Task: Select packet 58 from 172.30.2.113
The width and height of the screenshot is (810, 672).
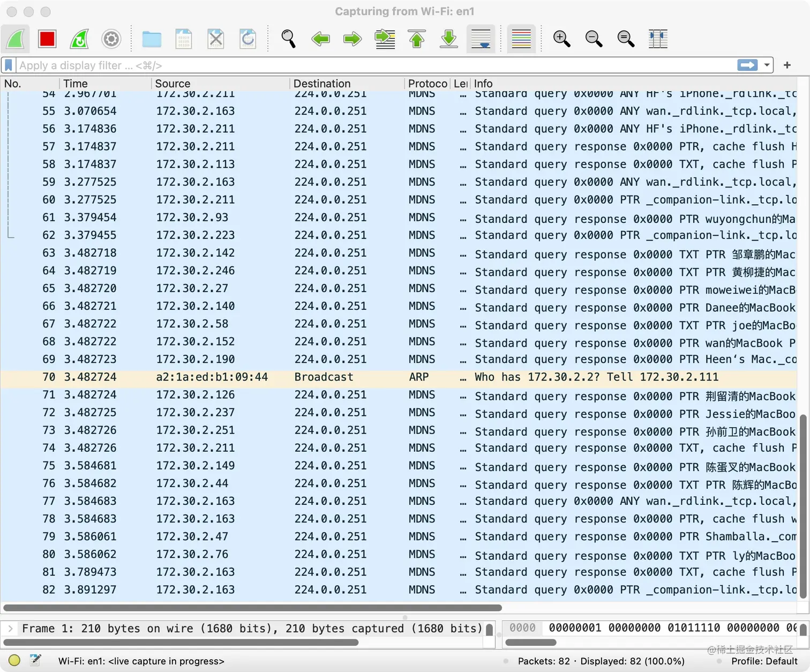Action: click(x=399, y=165)
